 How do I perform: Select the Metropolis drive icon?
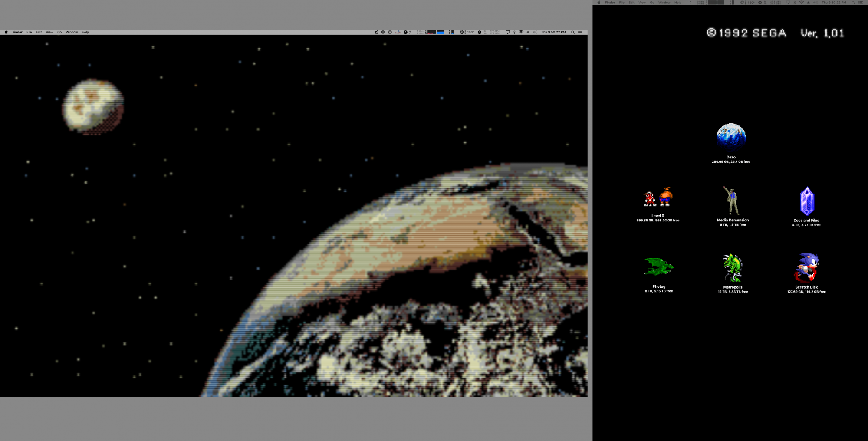pos(733,268)
